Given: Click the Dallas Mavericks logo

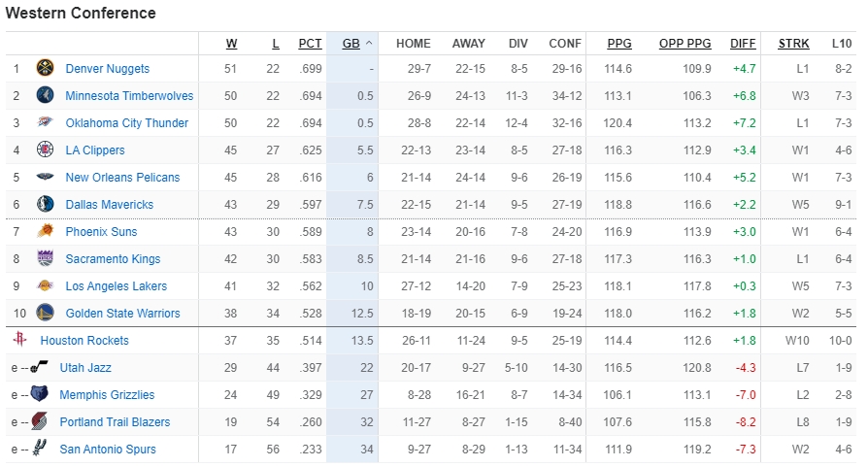Looking at the screenshot, I should (45, 205).
